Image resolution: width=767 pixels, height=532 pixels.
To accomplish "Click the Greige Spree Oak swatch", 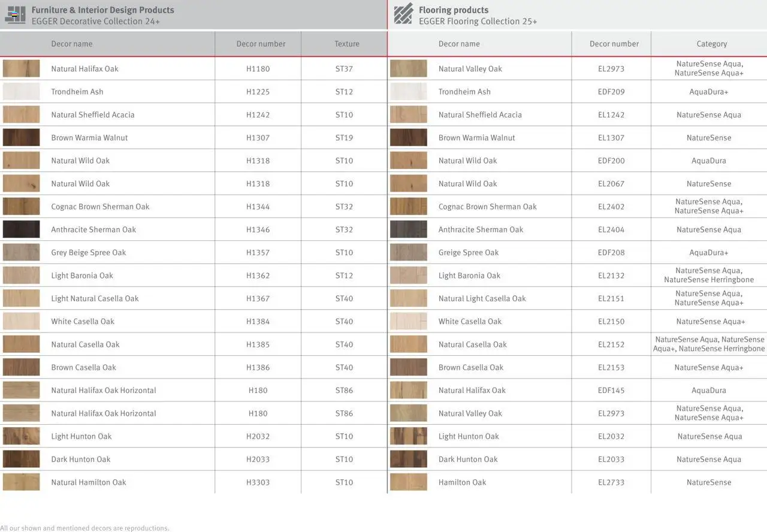I will pyautogui.click(x=408, y=252).
